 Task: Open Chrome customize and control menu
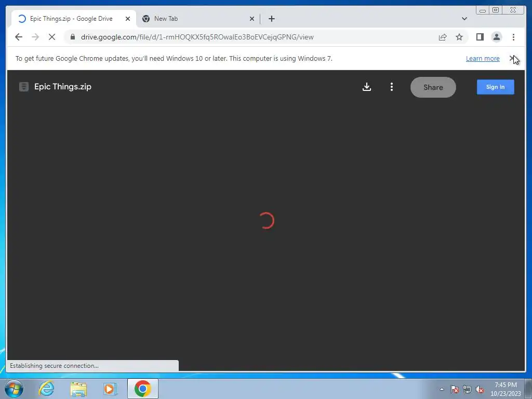513,37
